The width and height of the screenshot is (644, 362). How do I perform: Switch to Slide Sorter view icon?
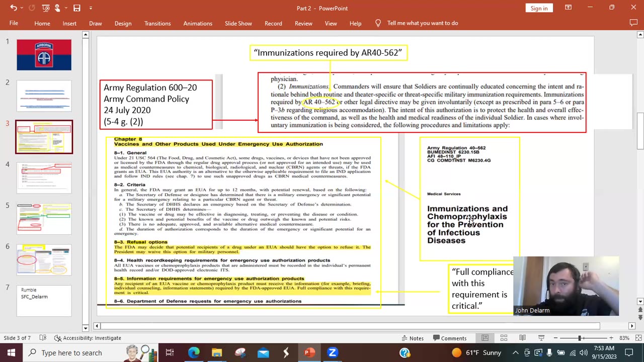click(504, 338)
